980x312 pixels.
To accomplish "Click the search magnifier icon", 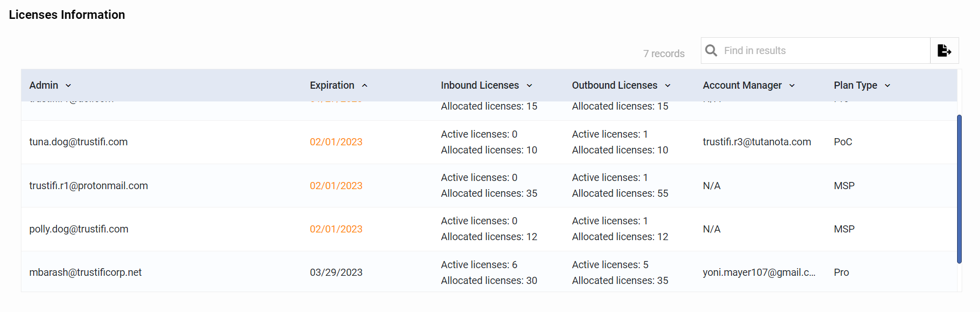I will click(711, 50).
